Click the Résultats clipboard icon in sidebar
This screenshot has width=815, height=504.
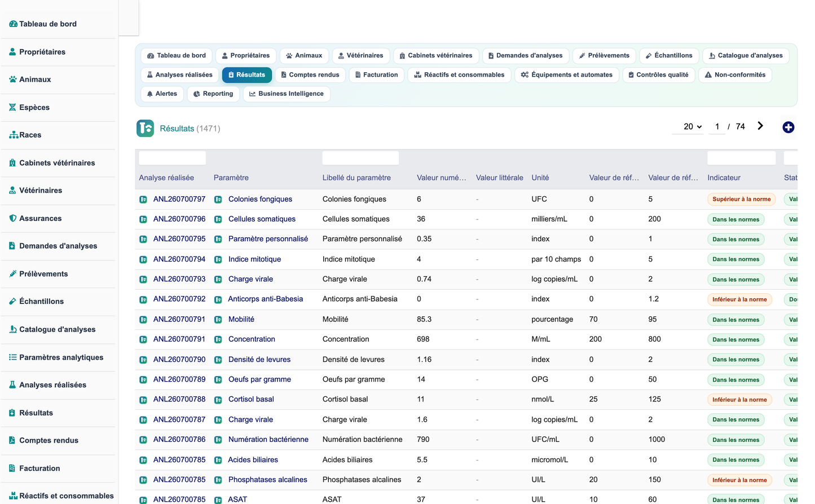click(x=12, y=413)
